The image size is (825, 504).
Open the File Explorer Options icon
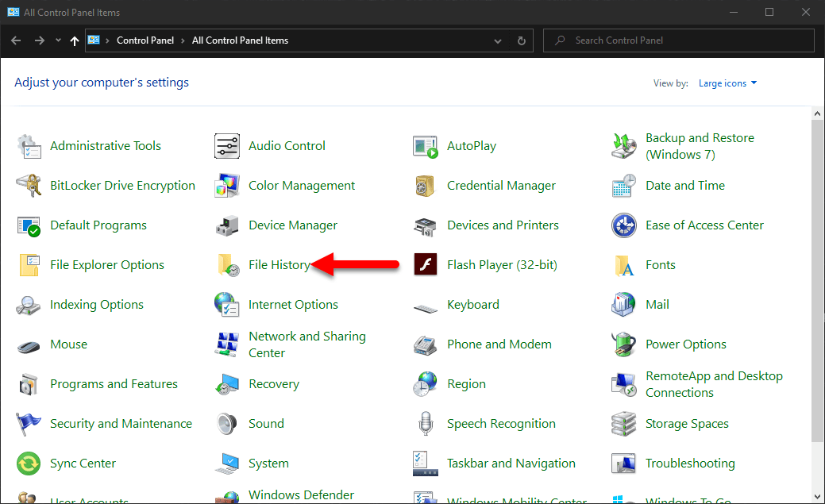(x=29, y=265)
